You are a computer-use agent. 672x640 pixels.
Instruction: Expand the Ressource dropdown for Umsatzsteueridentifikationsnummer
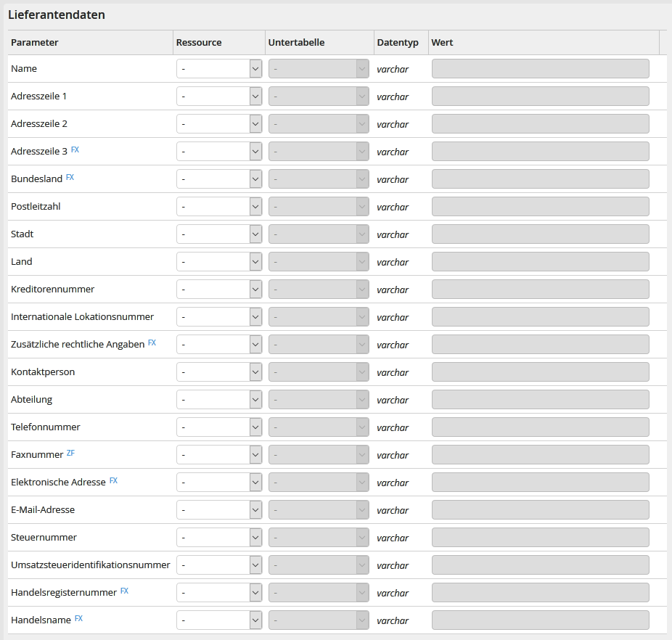(x=218, y=565)
